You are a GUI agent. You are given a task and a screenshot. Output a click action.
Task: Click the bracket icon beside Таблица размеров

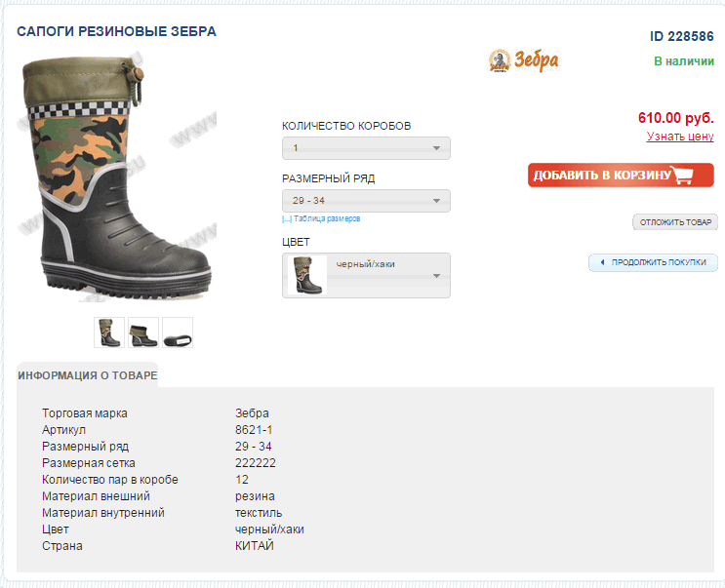286,219
